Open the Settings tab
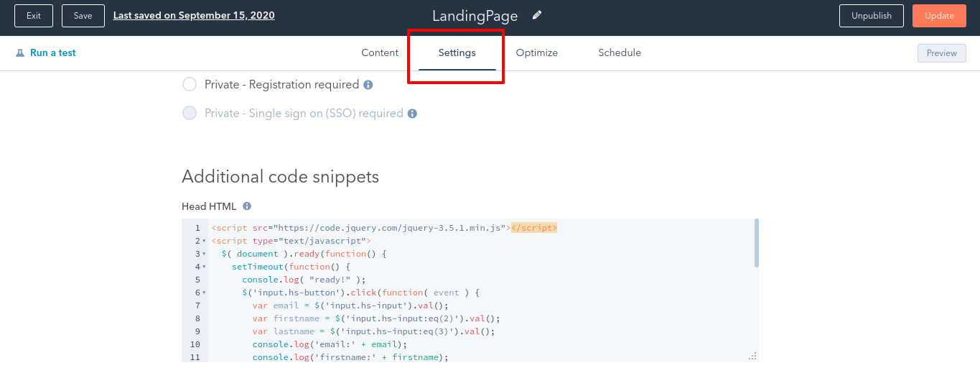980x386 pixels. click(457, 53)
